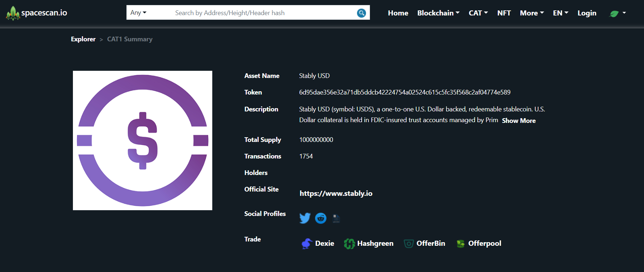Click the OfferBin logo icon
Image resolution: width=644 pixels, height=272 pixels.
(x=409, y=244)
